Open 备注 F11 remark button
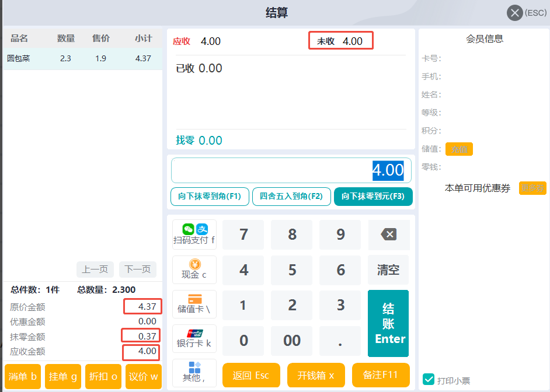 point(380,375)
